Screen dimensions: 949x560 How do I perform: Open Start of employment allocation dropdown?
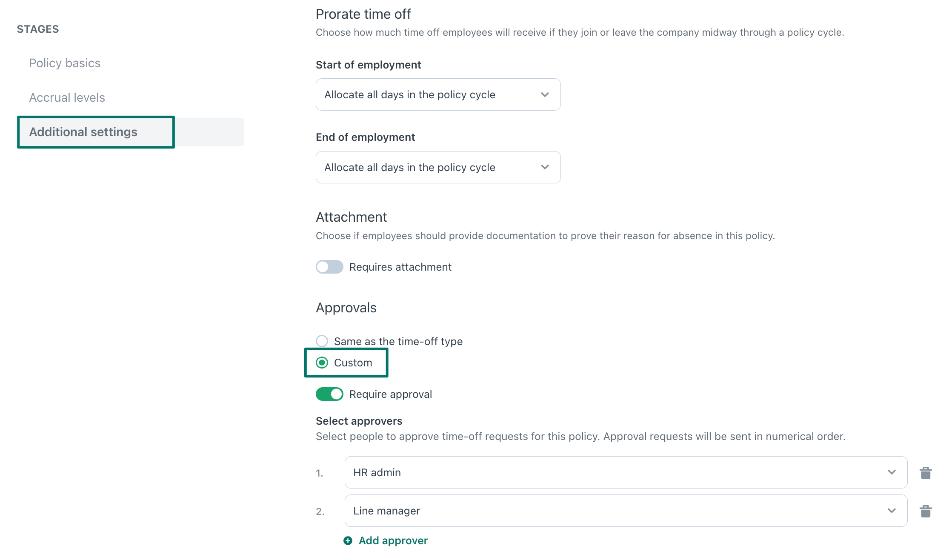(438, 94)
